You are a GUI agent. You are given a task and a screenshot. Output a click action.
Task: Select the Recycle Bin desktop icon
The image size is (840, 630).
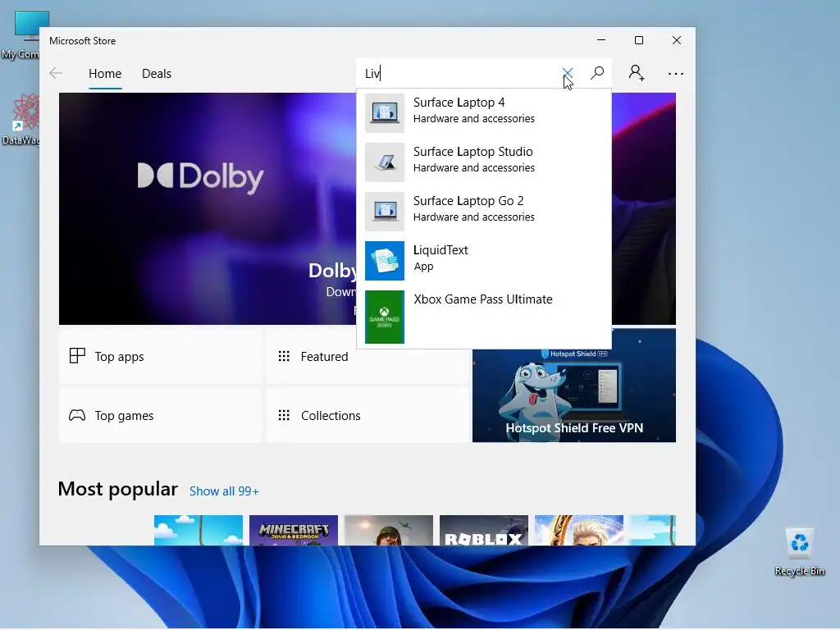(799, 551)
